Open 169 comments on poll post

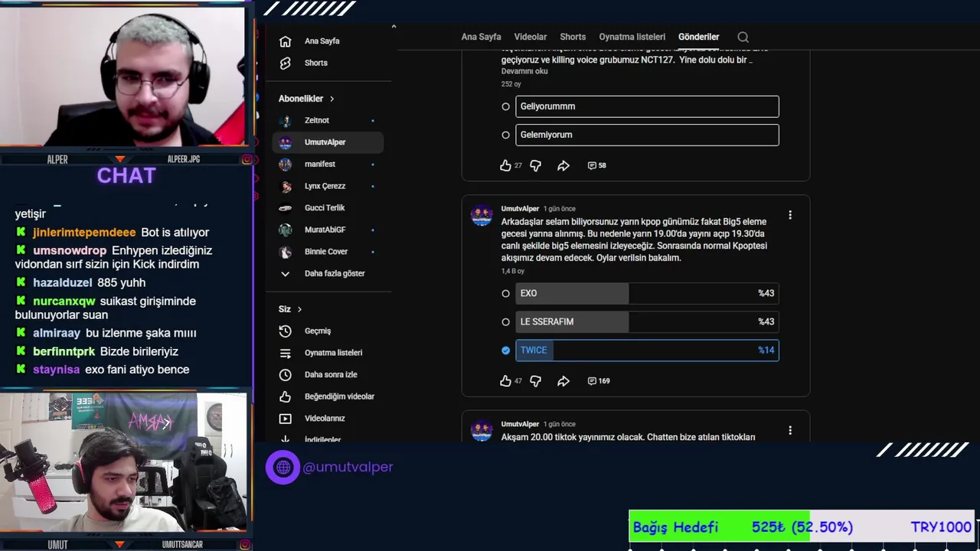(598, 380)
